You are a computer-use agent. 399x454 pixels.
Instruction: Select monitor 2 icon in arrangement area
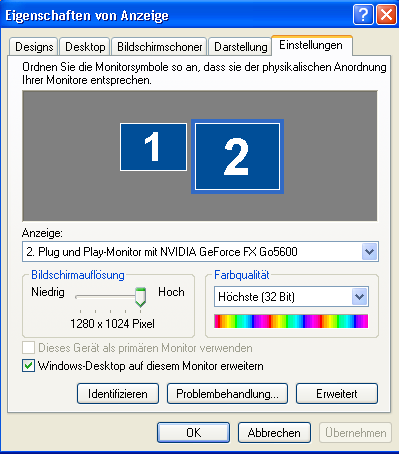237,156
